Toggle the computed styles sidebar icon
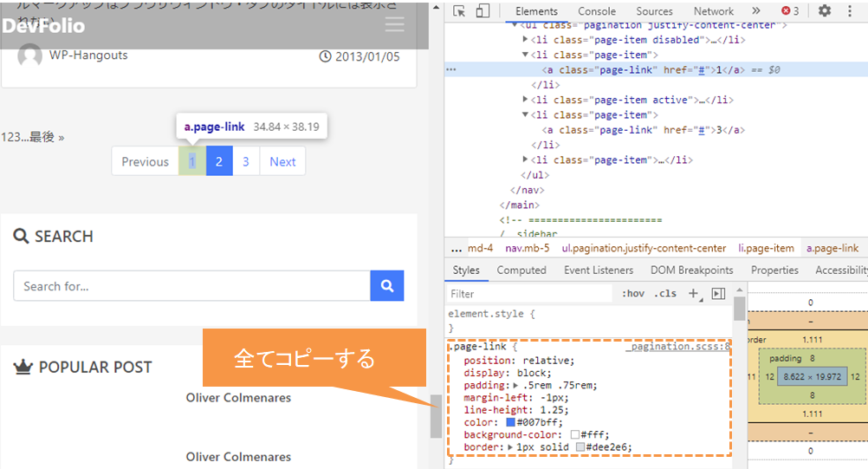Viewport: 868px width, 469px height. coord(717,294)
